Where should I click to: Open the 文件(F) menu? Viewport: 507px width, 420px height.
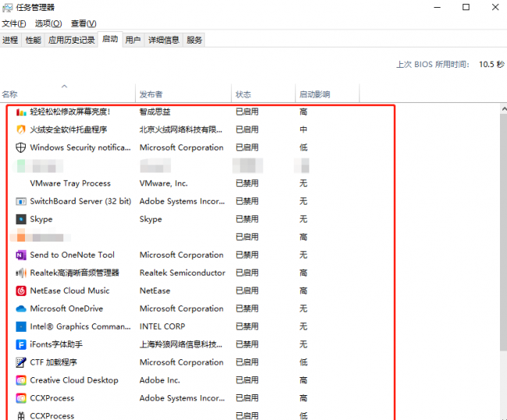(x=14, y=23)
